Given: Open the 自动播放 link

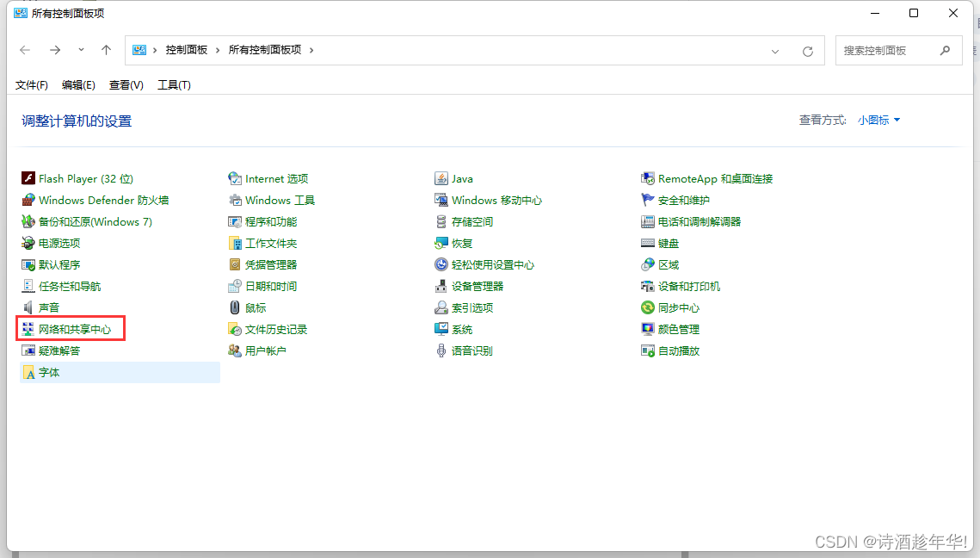Looking at the screenshot, I should 679,351.
